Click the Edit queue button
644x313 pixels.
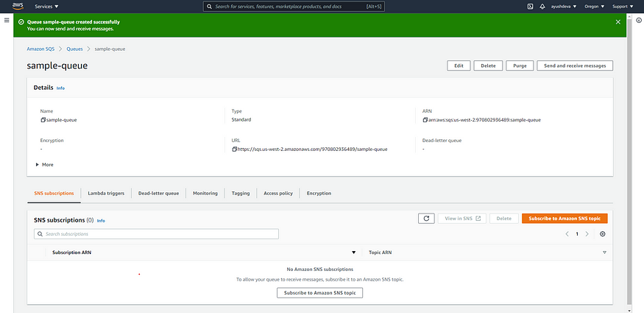click(x=459, y=66)
